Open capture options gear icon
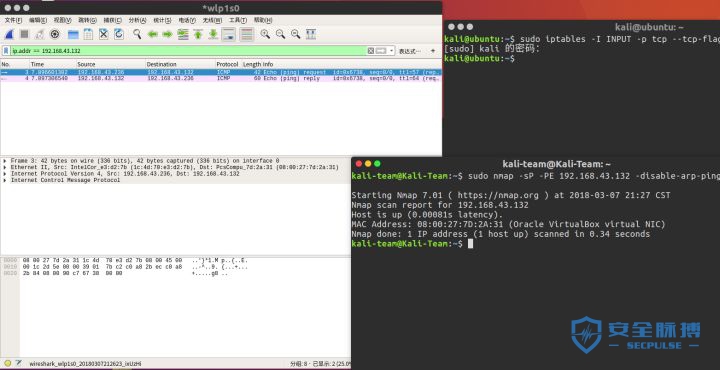The image size is (720, 370). pos(55,34)
